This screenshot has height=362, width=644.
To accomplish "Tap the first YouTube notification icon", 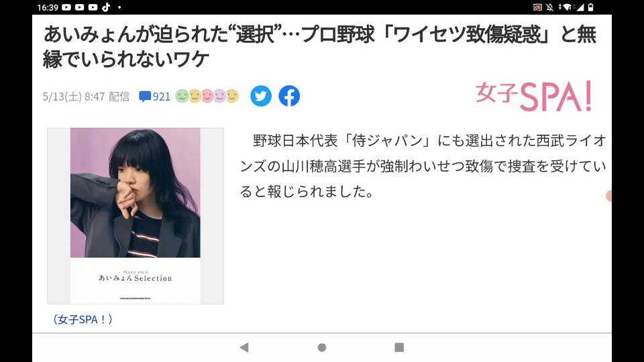I will click(x=66, y=7).
